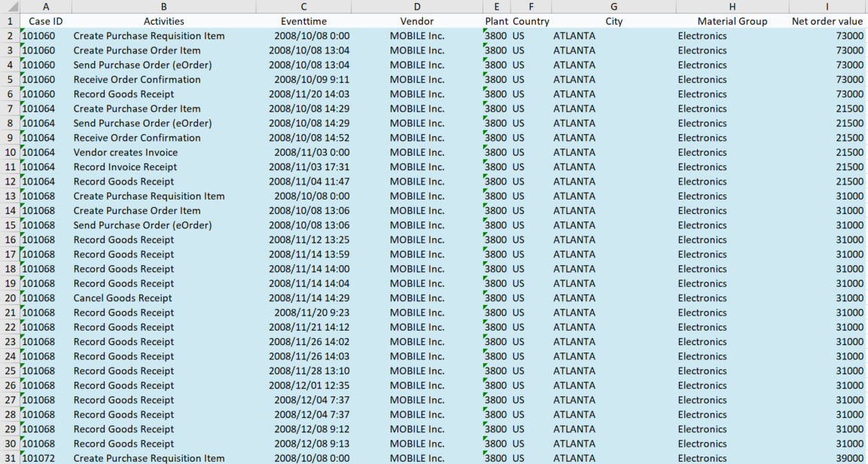
Task: Select eventtime '2008/11/04 11:47'
Action: click(303, 181)
